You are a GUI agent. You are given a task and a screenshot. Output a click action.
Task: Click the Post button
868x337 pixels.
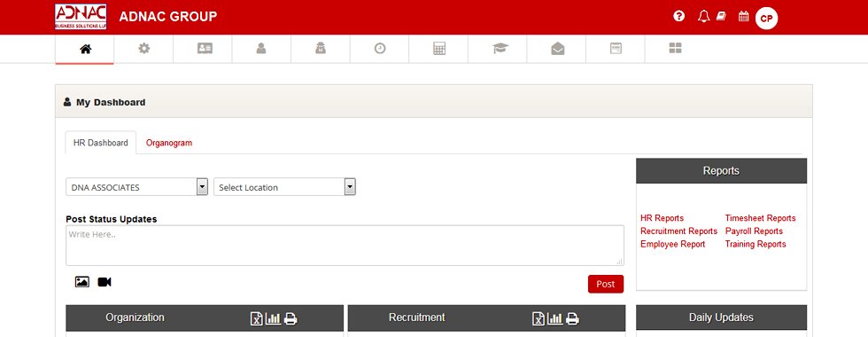[x=606, y=284]
